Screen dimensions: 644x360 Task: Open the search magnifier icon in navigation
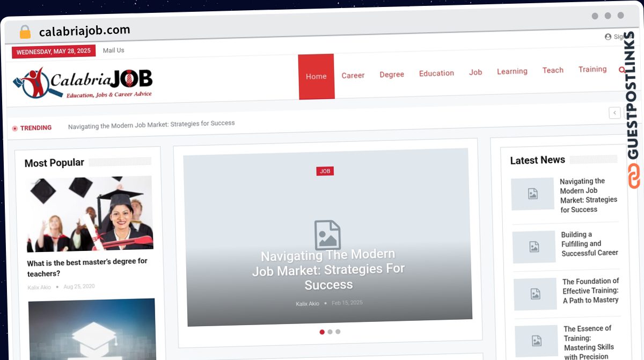(x=623, y=70)
